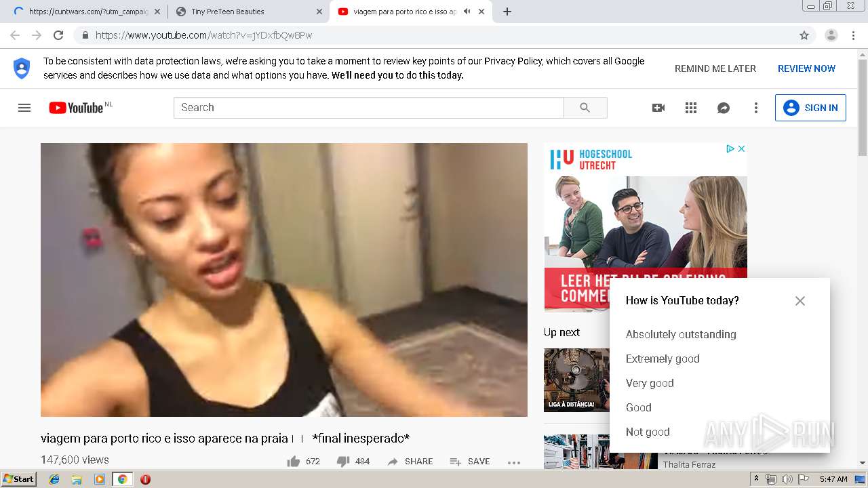
Task: Close the YouTube video tab
Action: pyautogui.click(x=482, y=12)
